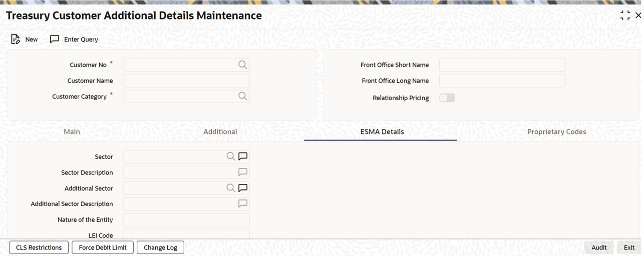Viewport: 644px width, 264px height.
Task: Focus the Front Office Short Name field
Action: tap(502, 64)
